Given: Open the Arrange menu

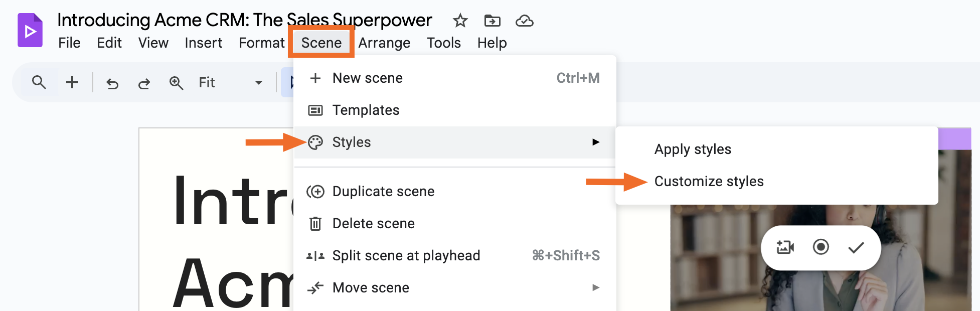Looking at the screenshot, I should tap(384, 43).
